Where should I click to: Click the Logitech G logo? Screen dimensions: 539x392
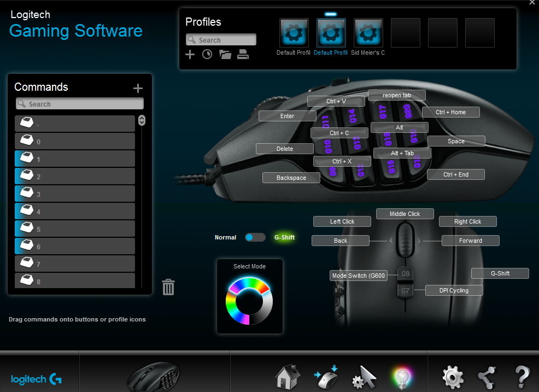point(37,379)
